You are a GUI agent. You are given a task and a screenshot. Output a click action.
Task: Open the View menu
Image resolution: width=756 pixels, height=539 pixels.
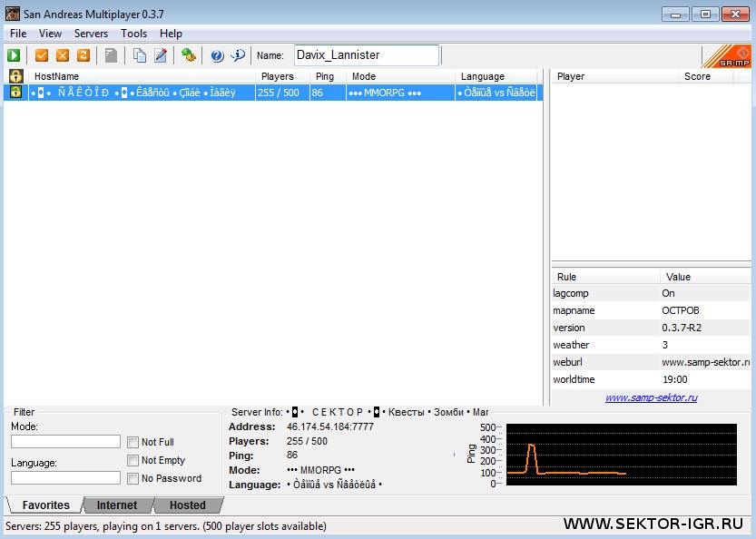coord(50,34)
